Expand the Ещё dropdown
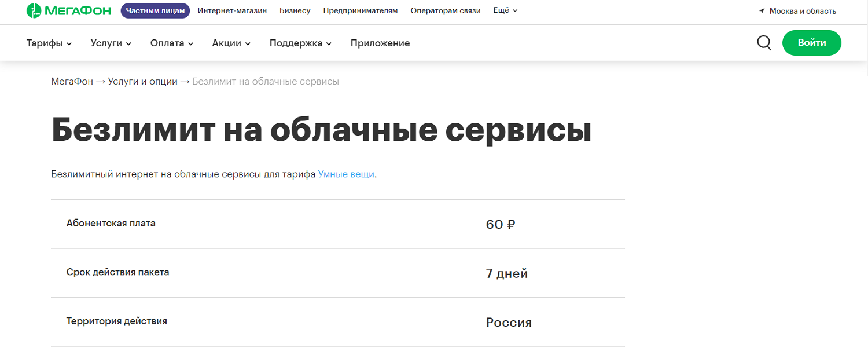The height and width of the screenshot is (362, 868). [x=505, y=10]
